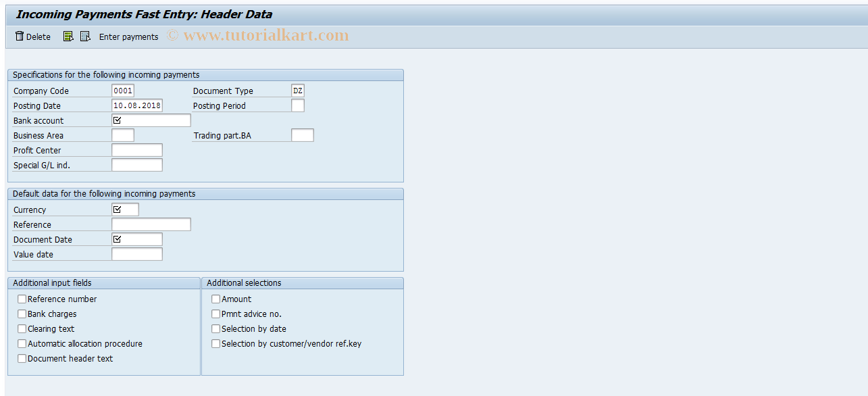
Task: Check the Amount additional selection
Action: tap(215, 299)
